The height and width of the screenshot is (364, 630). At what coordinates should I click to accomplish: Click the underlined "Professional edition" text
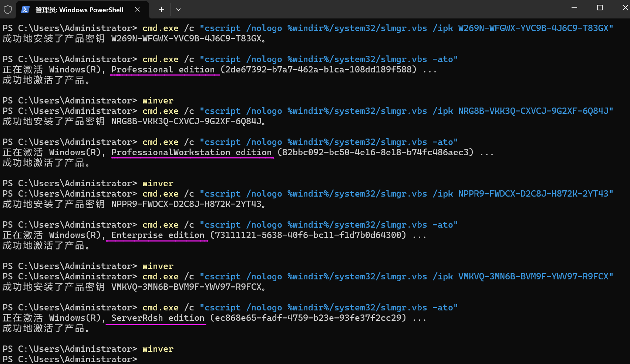click(x=163, y=69)
